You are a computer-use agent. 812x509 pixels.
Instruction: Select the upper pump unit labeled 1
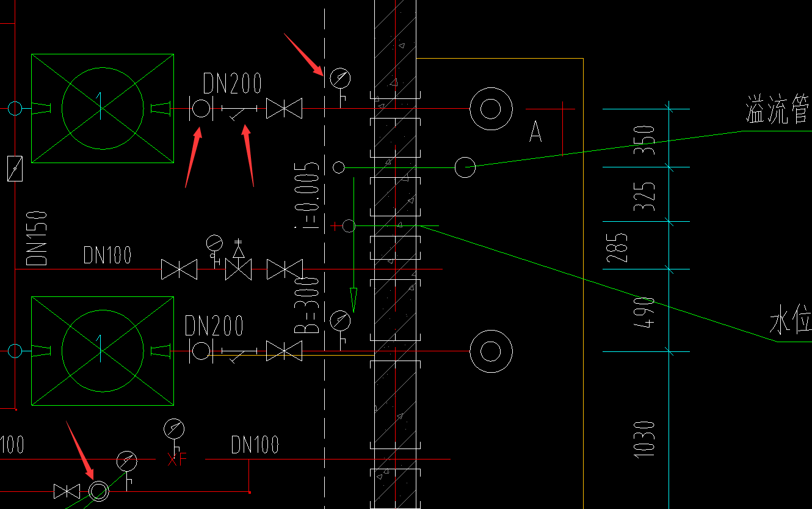click(103, 108)
